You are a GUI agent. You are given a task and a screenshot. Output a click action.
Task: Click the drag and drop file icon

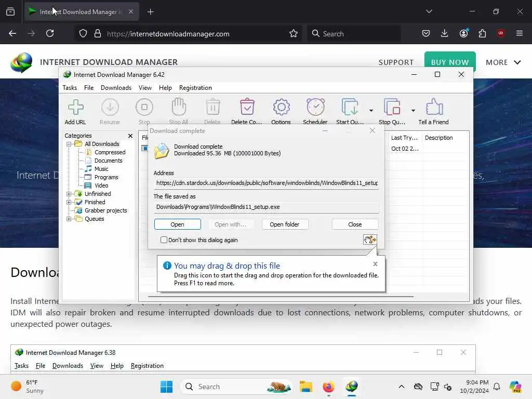(x=370, y=240)
